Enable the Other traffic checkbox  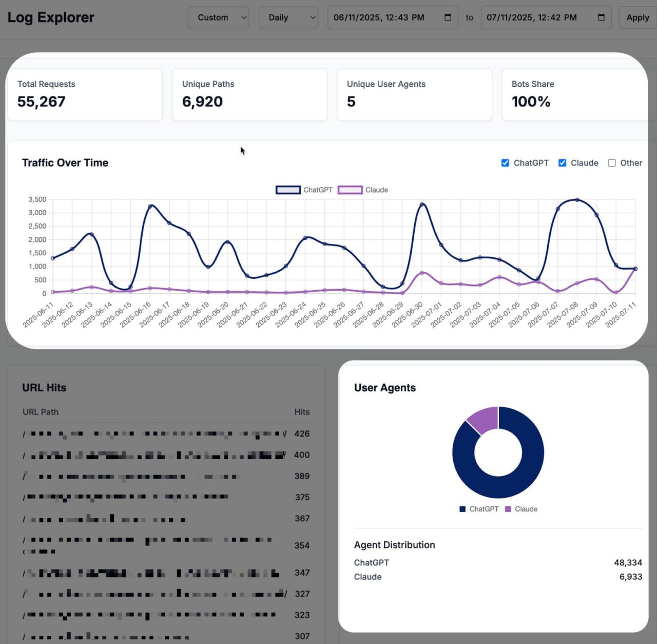coord(612,163)
